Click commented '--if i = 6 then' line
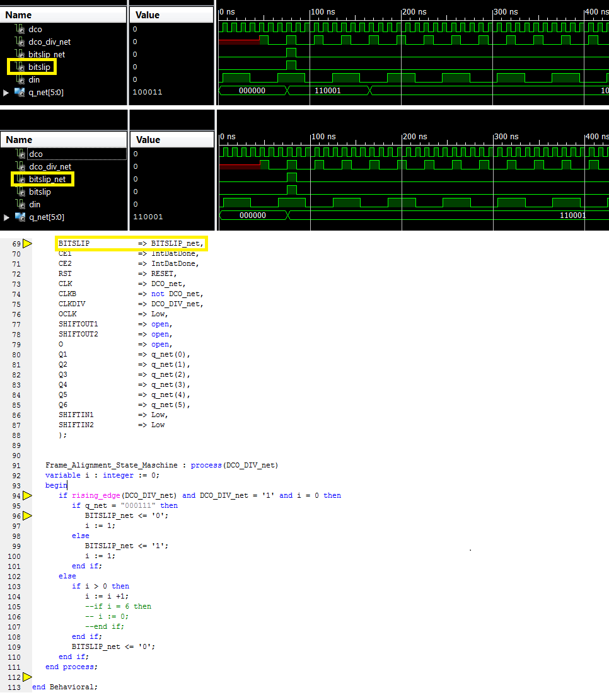The image size is (609, 700). (x=118, y=606)
